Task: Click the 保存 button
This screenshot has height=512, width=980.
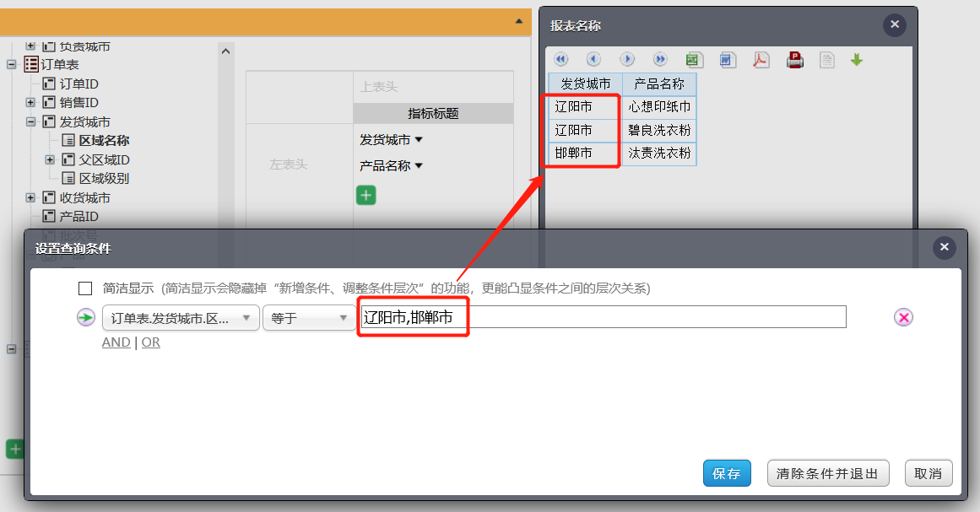Action: (x=726, y=473)
